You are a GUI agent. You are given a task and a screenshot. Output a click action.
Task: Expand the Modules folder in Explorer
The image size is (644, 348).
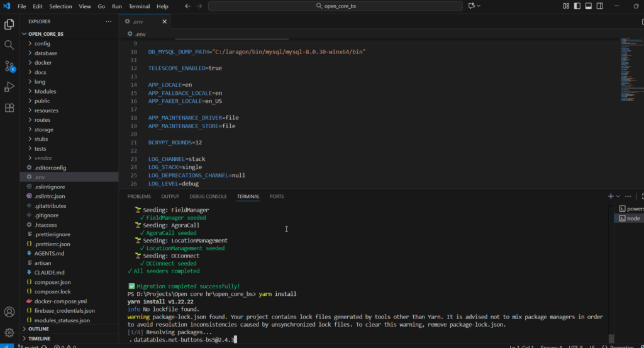tap(45, 91)
